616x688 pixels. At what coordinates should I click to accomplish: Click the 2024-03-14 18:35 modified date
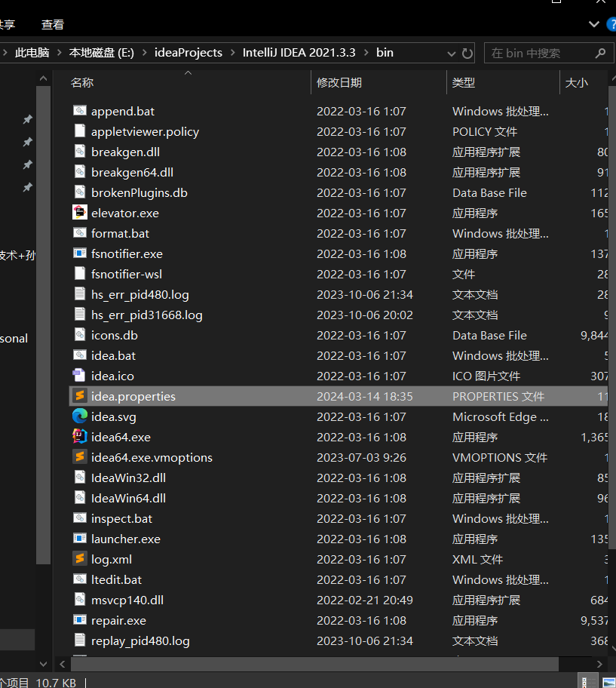point(365,396)
